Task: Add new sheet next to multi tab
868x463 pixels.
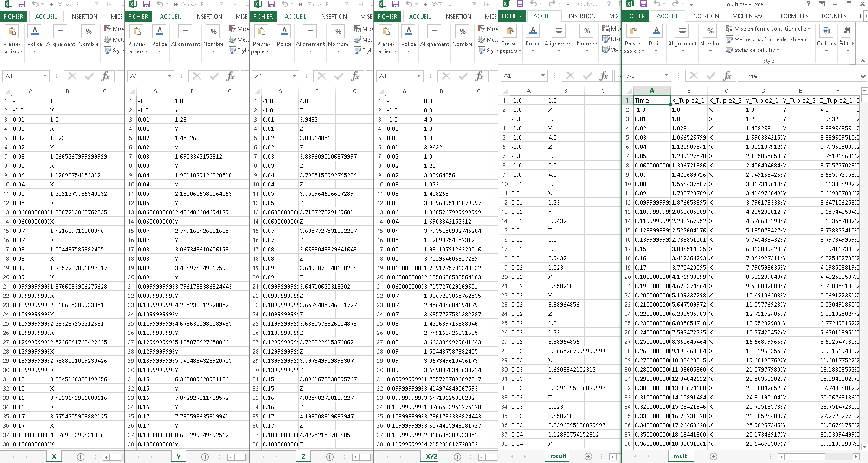Action: pos(714,456)
